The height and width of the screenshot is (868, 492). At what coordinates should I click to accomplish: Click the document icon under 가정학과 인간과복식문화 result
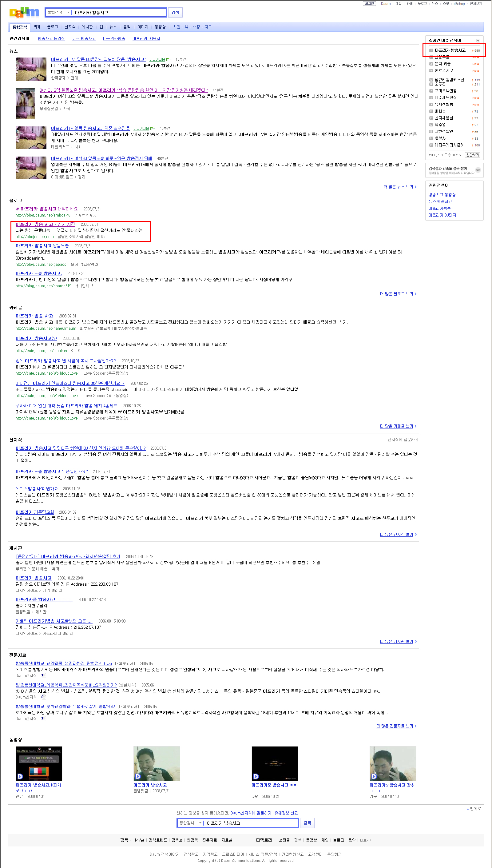(x=43, y=697)
